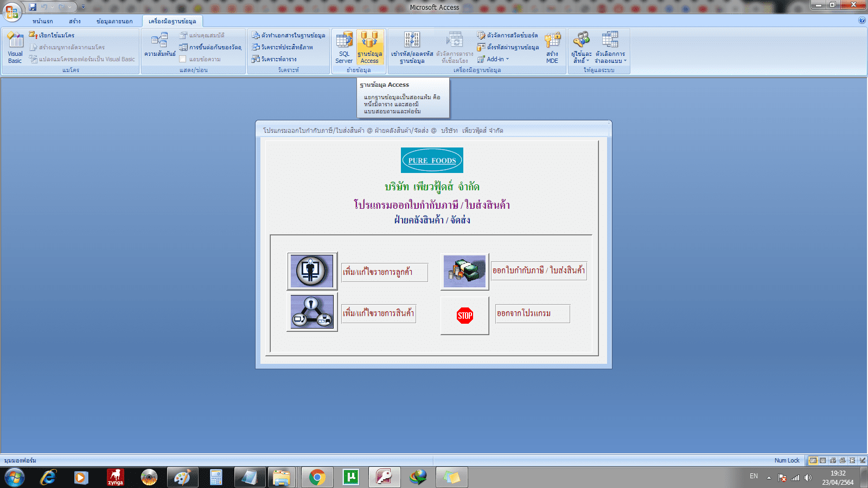Open Customize Quick Access Toolbar dropdown
The height and width of the screenshot is (488, 868).
pyautogui.click(x=83, y=7)
